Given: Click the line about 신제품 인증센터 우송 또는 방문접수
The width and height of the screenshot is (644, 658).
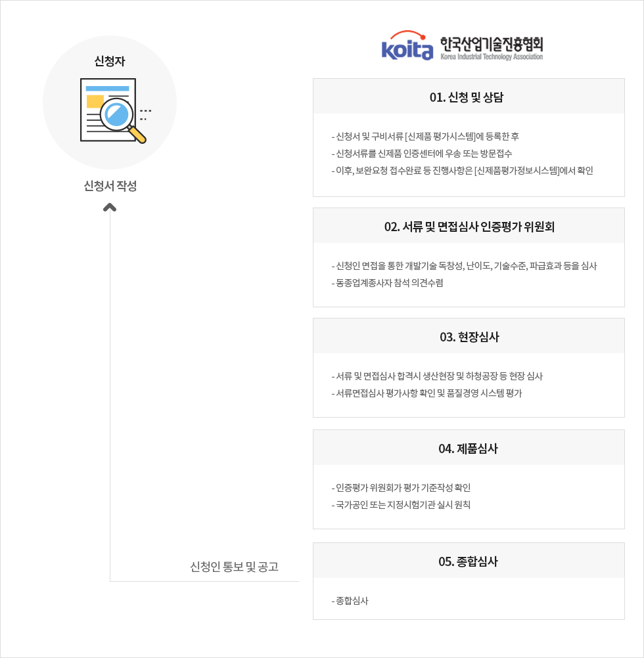Looking at the screenshot, I should click(x=422, y=154).
